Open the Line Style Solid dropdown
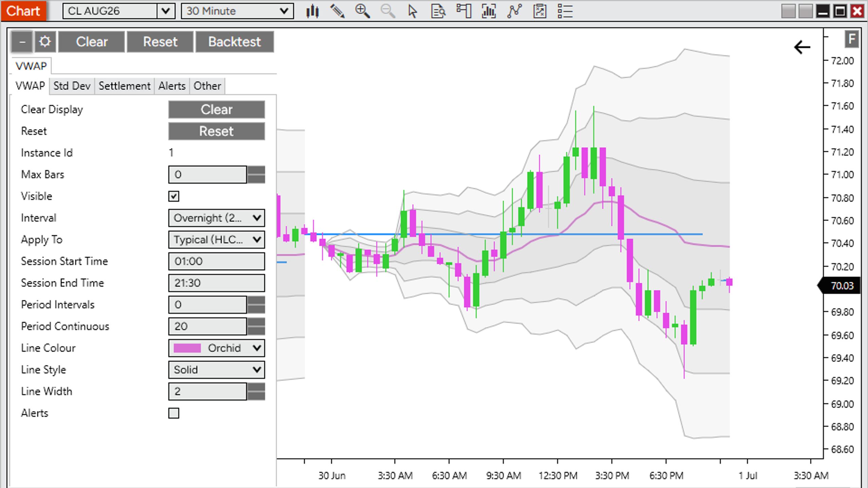 [217, 370]
